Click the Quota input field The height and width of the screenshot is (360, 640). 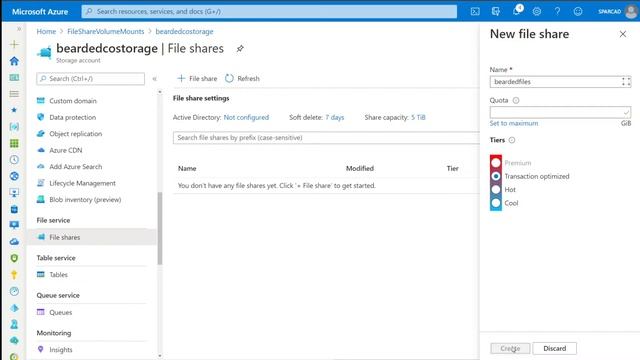coord(560,112)
